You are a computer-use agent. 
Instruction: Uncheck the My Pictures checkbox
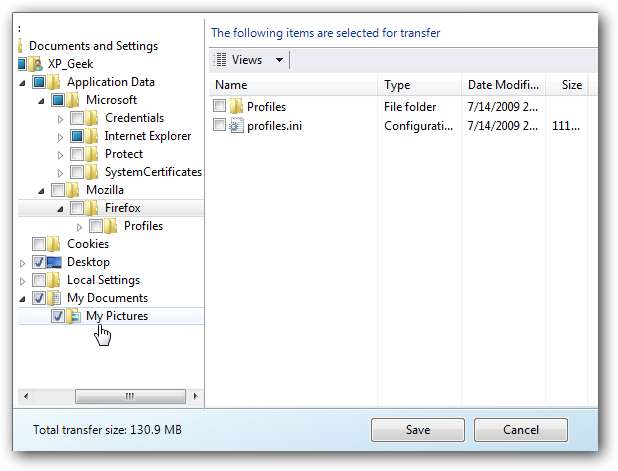(58, 316)
